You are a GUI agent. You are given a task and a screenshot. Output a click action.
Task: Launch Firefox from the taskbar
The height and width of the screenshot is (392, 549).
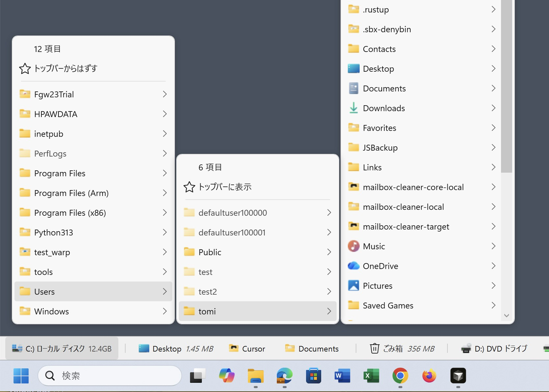click(429, 376)
